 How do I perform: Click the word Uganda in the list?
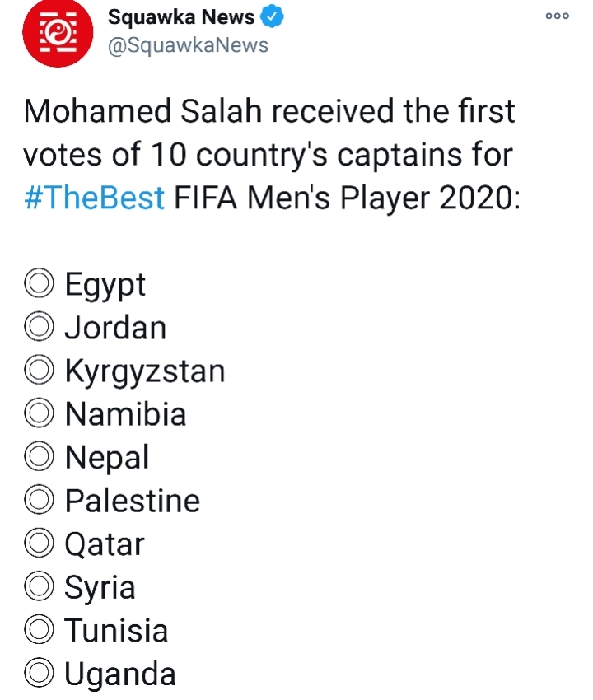[x=120, y=674]
